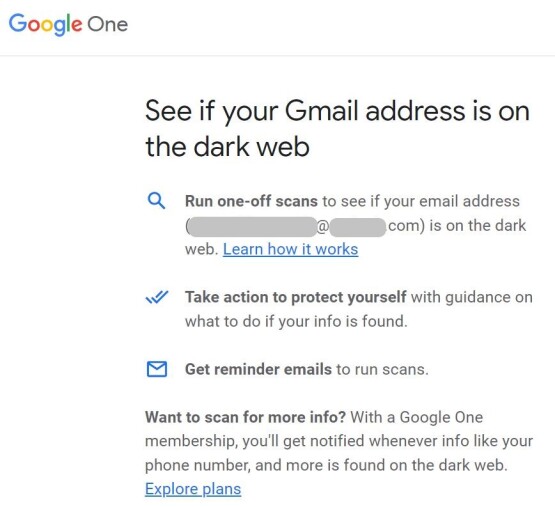Click the phone number dark web line
This screenshot has height=507, width=555.
(x=326, y=465)
